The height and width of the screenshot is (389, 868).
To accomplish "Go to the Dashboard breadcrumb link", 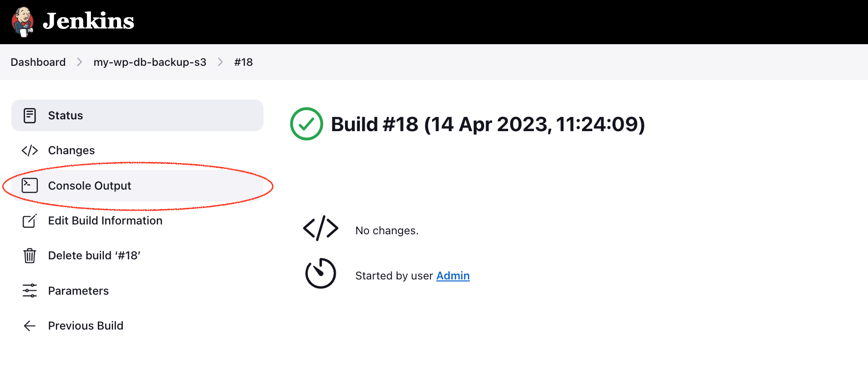I will pyautogui.click(x=38, y=62).
